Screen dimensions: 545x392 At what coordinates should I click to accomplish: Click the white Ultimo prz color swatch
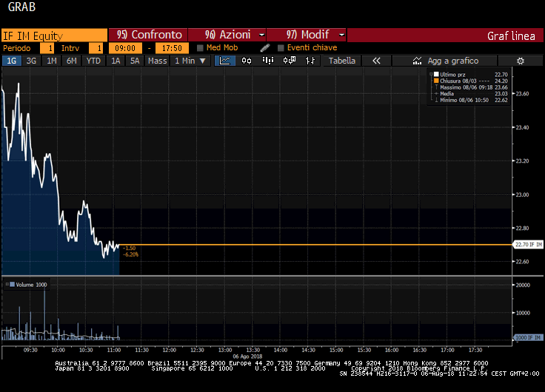[436, 74]
